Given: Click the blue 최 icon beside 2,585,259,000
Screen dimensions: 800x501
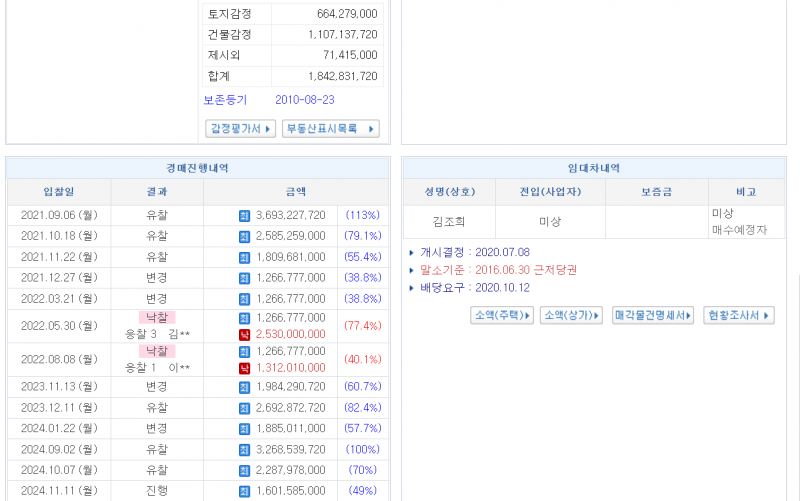Looking at the screenshot, I should [244, 236].
